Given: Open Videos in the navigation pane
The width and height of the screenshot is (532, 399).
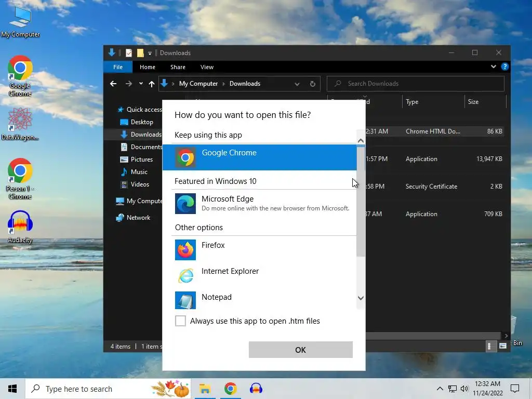Looking at the screenshot, I should click(135, 184).
